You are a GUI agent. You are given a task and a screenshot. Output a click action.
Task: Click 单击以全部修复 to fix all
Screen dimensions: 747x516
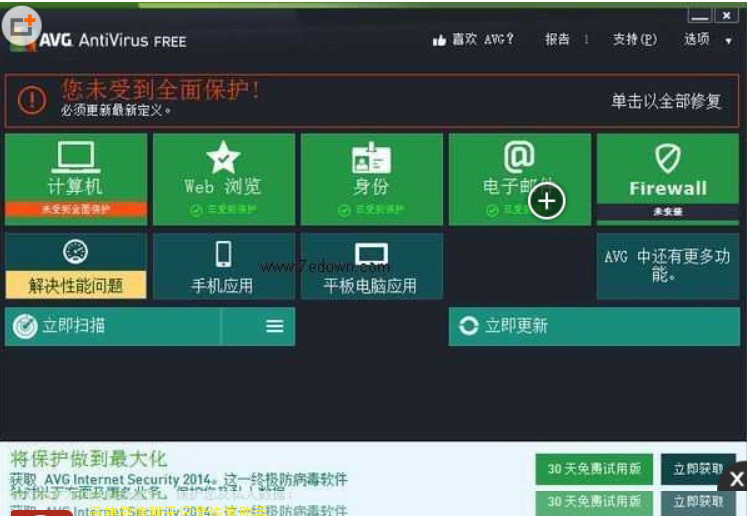point(666,101)
